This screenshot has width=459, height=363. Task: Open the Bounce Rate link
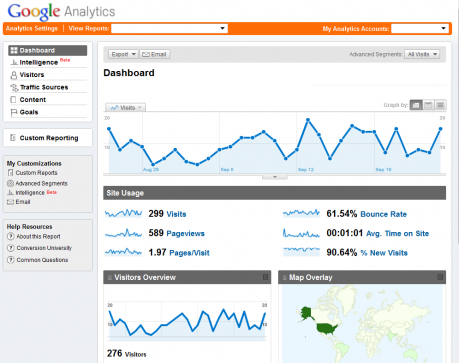coord(384,214)
